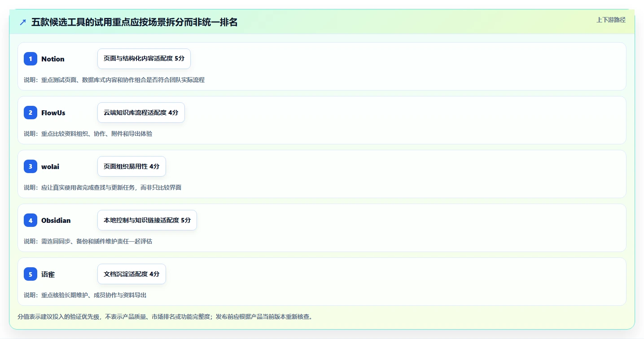Click the 语雀 description about 长期维护

85,295
